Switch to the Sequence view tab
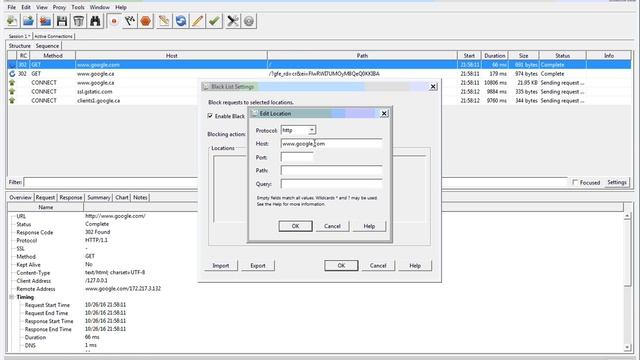This screenshot has width=640, height=360. (47, 46)
